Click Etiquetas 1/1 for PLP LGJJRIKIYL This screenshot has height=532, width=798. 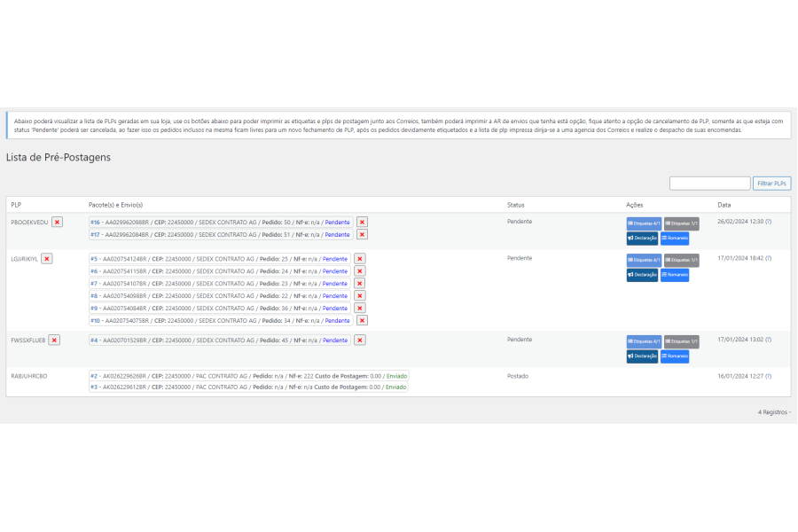pos(682,260)
